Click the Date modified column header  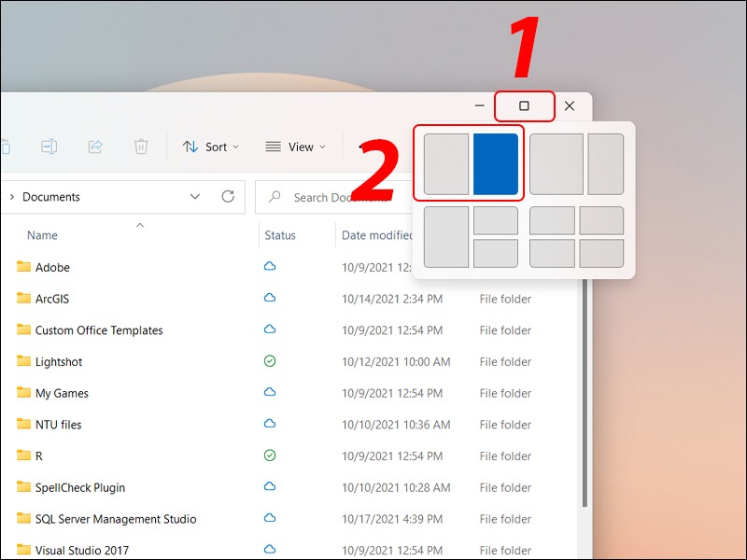tap(377, 235)
